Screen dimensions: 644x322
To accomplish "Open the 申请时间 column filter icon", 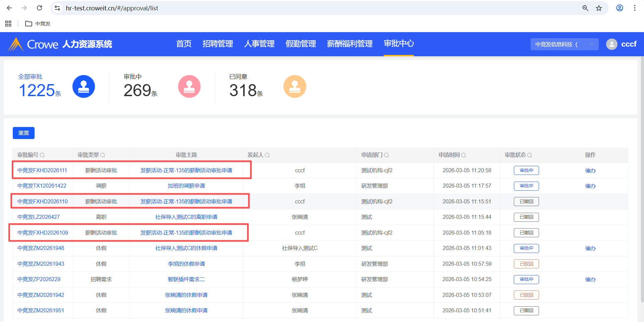I will coord(464,155).
